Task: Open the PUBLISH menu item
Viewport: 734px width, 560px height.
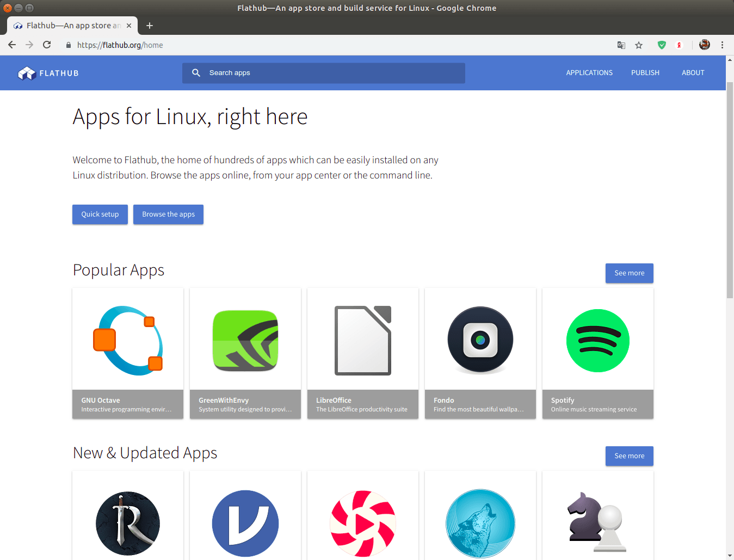Action: (645, 72)
